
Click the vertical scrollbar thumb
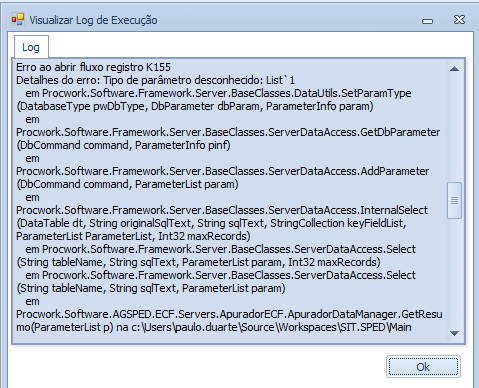pos(454,200)
